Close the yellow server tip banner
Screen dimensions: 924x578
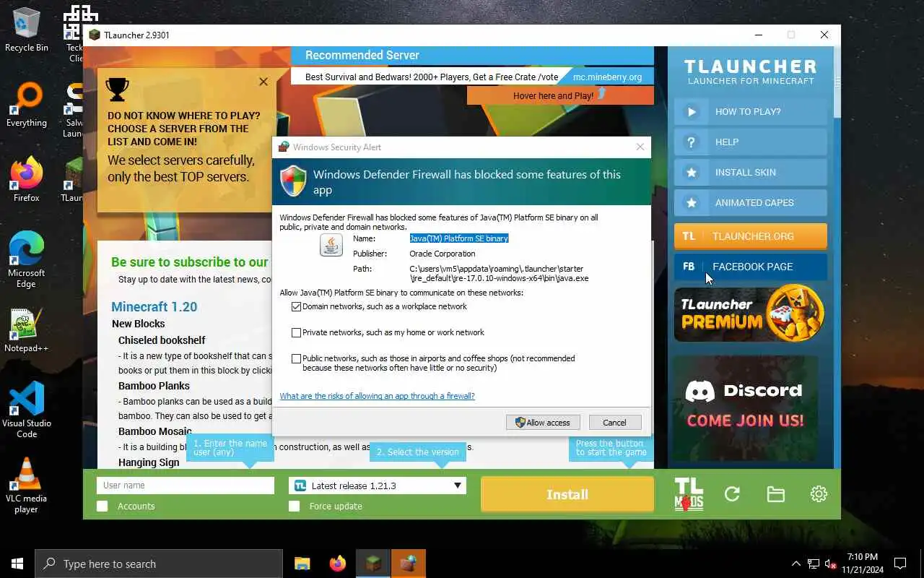pos(263,82)
